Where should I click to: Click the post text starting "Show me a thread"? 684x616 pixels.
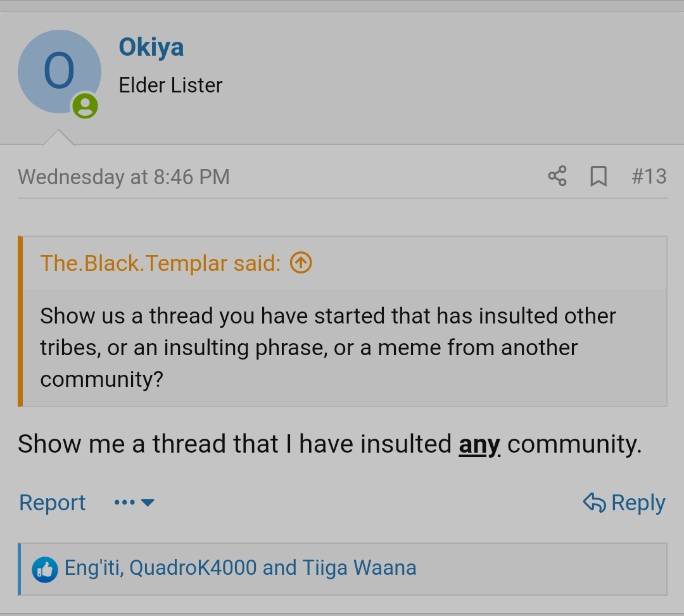coord(234,444)
